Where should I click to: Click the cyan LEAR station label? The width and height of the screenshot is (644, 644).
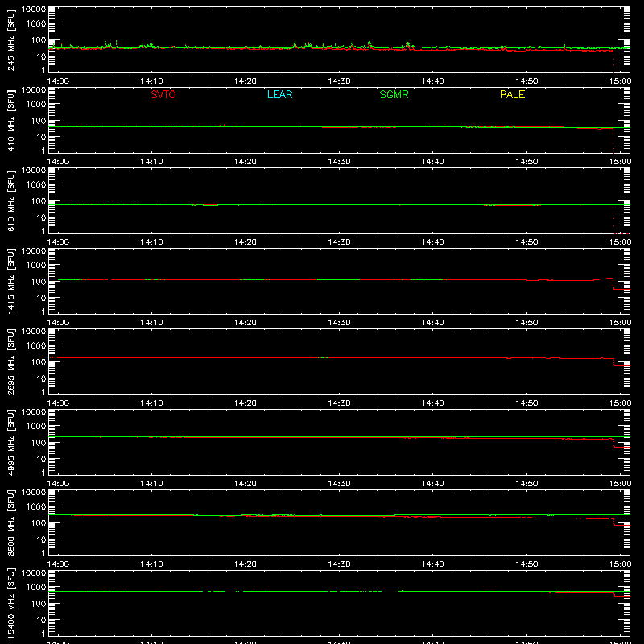click(x=279, y=94)
